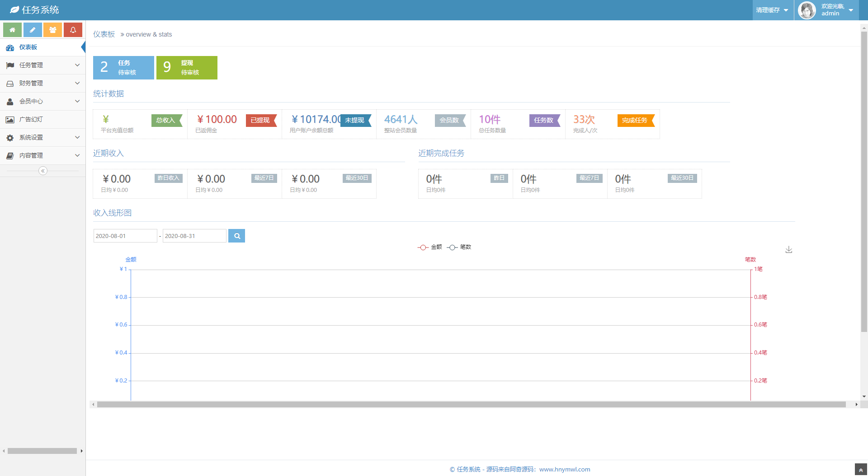The image size is (868, 476).
Task: Collapse the sidebar with the double-arrow icon
Action: point(43,171)
